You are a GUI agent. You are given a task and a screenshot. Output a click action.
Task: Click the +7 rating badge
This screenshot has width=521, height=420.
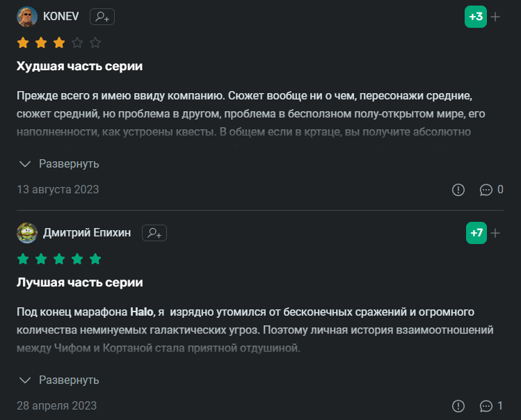[476, 233]
